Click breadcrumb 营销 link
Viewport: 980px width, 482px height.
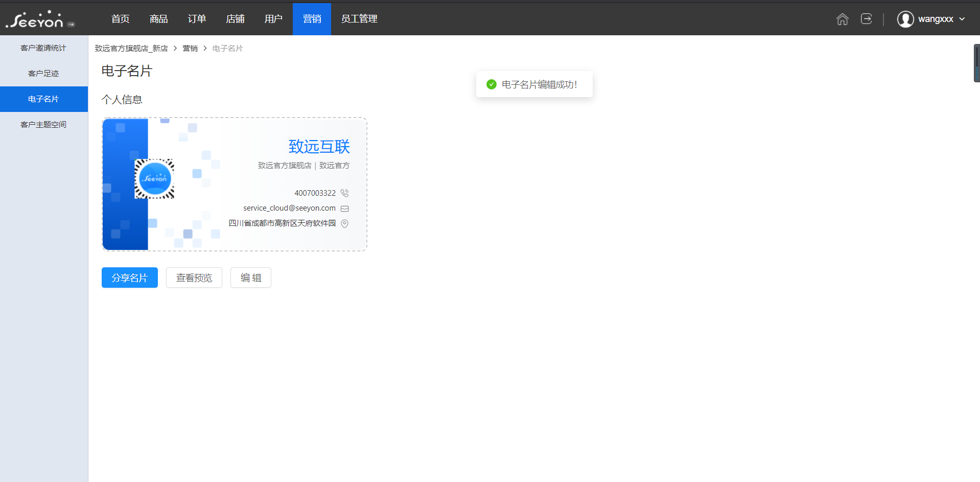click(x=190, y=49)
